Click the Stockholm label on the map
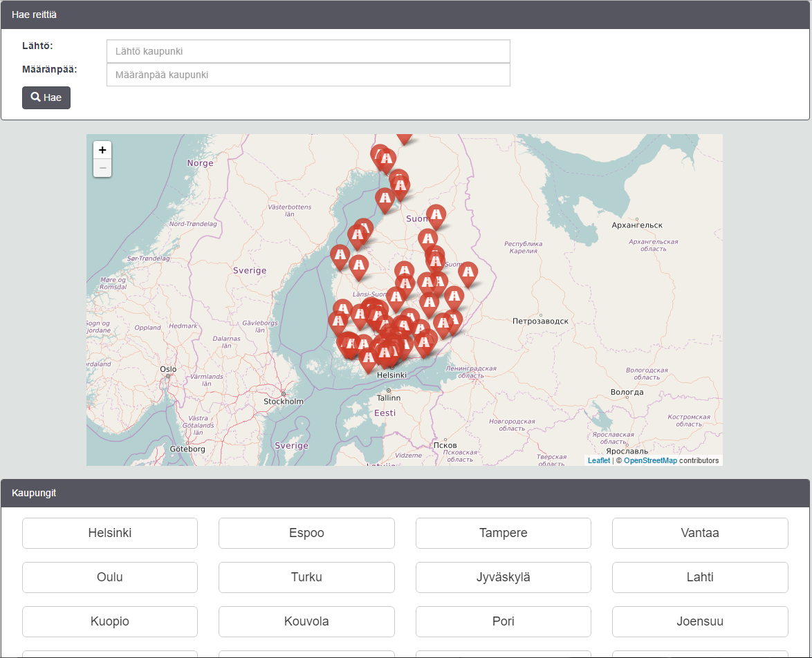This screenshot has width=812, height=658. point(284,401)
